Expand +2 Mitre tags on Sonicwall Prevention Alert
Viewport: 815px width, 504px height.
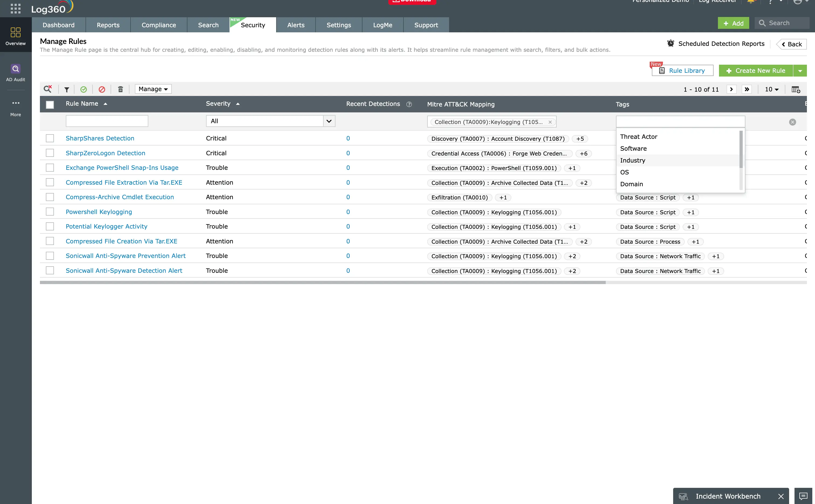572,256
